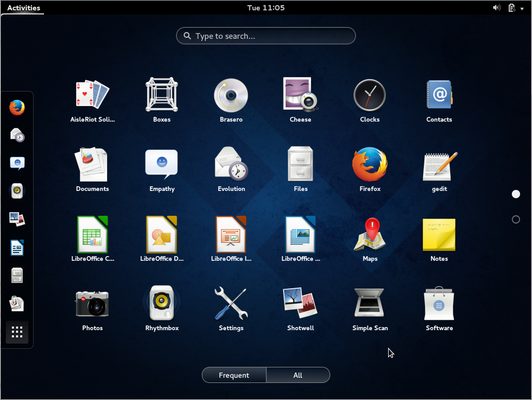Screen dimensions: 532x400
Task: Select the All applications view
Action: click(298, 375)
